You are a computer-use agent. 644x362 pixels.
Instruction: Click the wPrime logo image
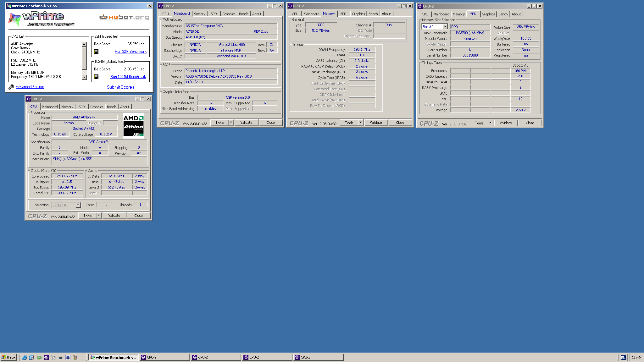click(x=42, y=19)
